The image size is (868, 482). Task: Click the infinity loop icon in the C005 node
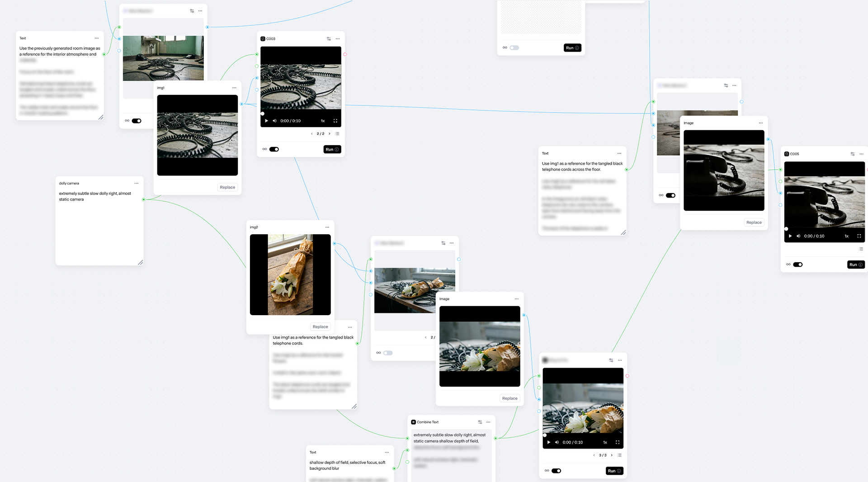click(x=788, y=265)
